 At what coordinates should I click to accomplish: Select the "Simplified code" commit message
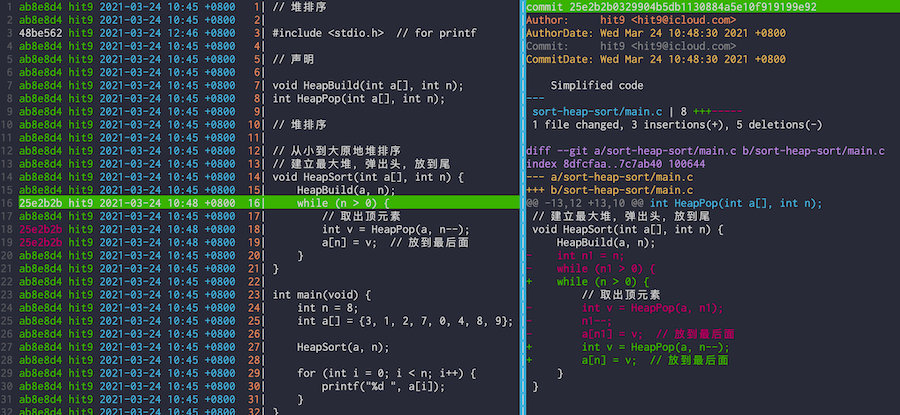coord(597,86)
